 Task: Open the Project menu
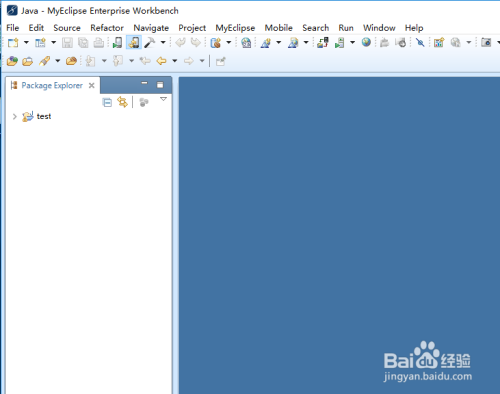point(192,28)
